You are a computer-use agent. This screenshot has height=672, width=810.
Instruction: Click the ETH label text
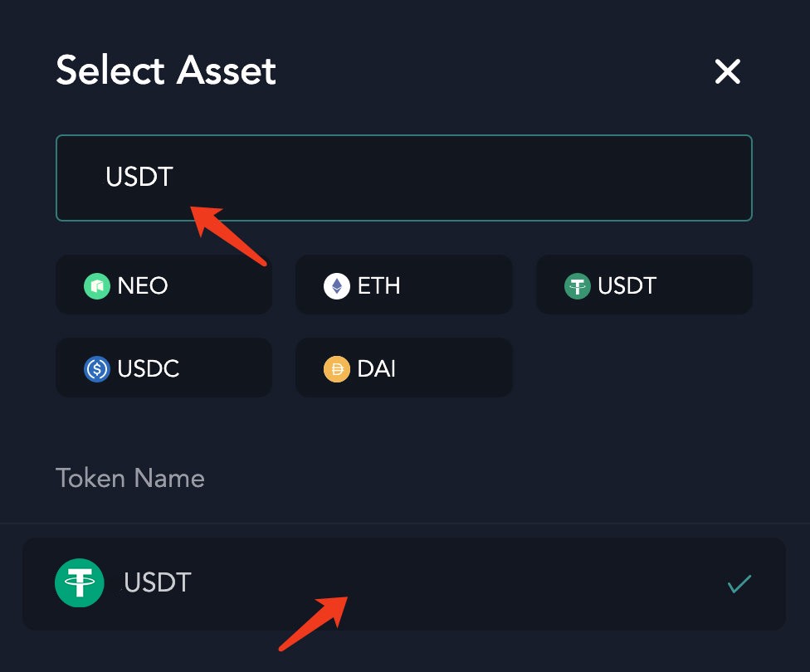[x=378, y=285]
